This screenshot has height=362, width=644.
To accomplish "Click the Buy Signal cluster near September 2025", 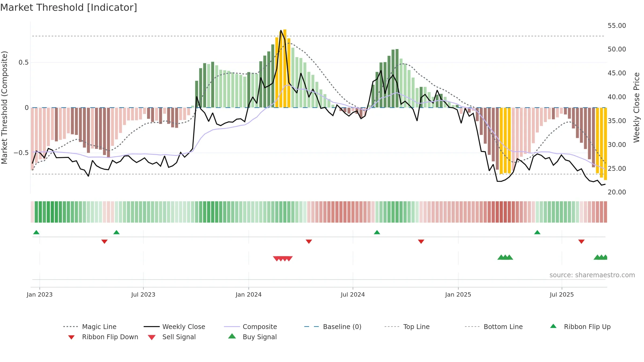I will coord(601,257).
